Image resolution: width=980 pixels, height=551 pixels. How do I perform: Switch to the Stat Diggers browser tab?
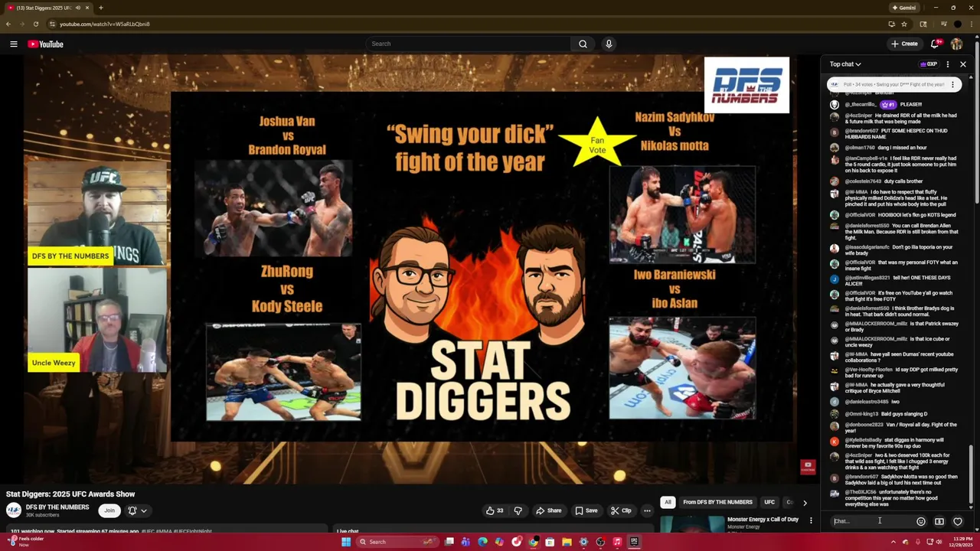[50, 8]
